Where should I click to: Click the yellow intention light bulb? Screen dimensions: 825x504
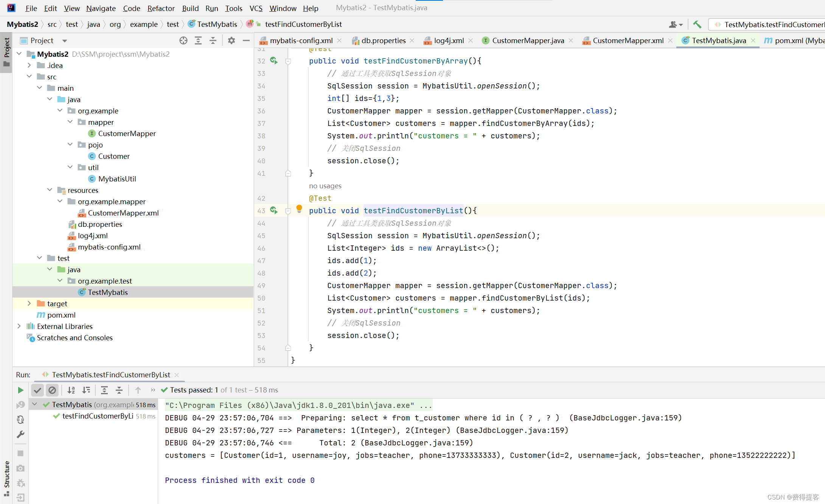pyautogui.click(x=299, y=208)
